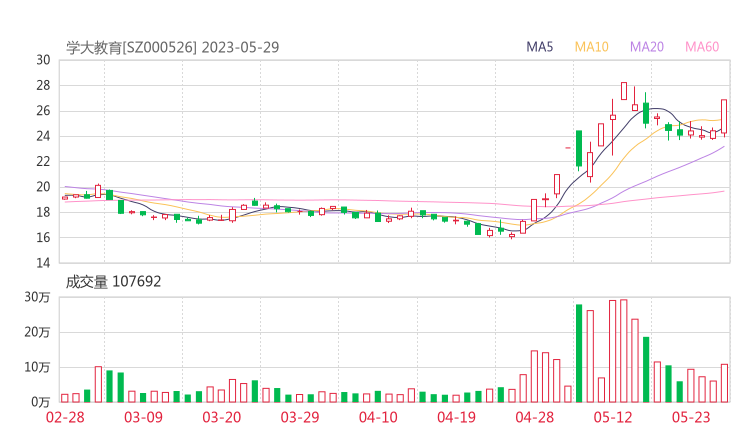Click the 02-28 date axis label
Screen dimensions: 740x440
pos(65,417)
